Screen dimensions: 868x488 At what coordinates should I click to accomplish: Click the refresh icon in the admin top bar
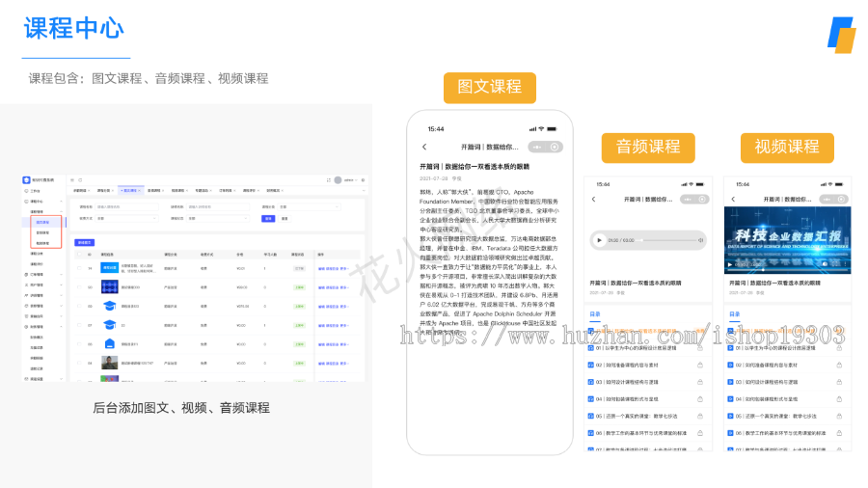tap(80, 179)
